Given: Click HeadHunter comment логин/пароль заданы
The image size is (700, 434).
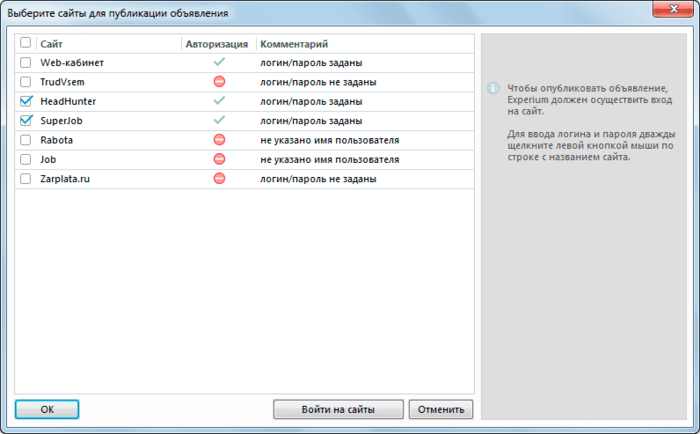Looking at the screenshot, I should point(311,101).
